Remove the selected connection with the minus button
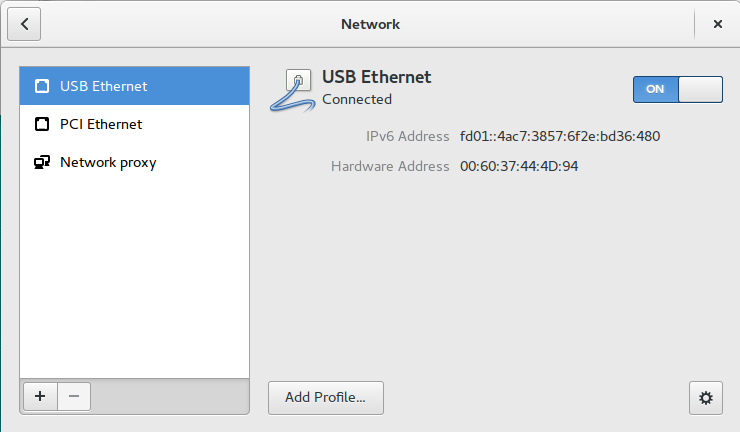 [74, 395]
